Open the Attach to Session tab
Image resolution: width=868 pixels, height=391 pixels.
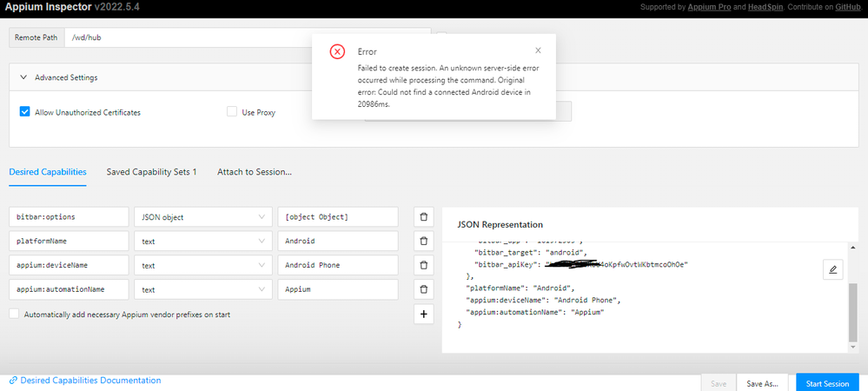pyautogui.click(x=254, y=172)
